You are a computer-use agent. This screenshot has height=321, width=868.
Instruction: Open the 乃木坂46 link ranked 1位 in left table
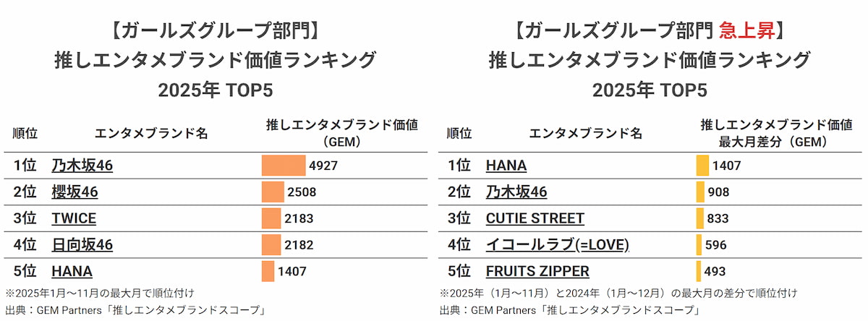82,166
